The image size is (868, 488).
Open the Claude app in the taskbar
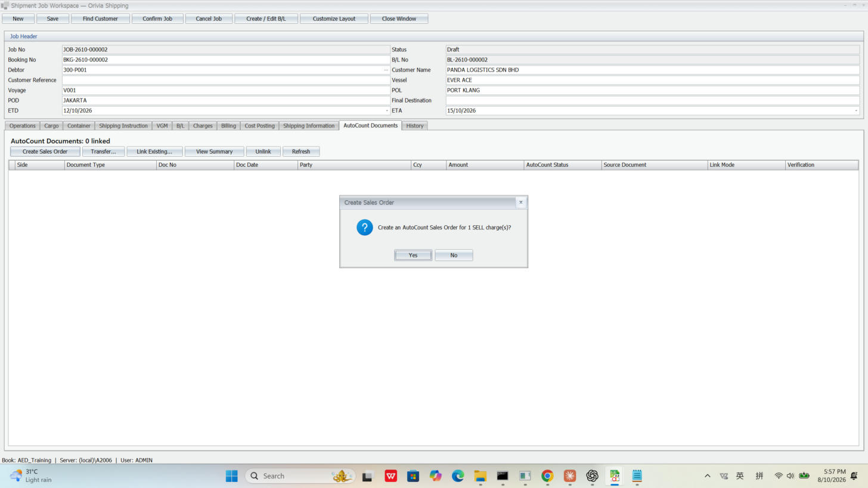(570, 475)
